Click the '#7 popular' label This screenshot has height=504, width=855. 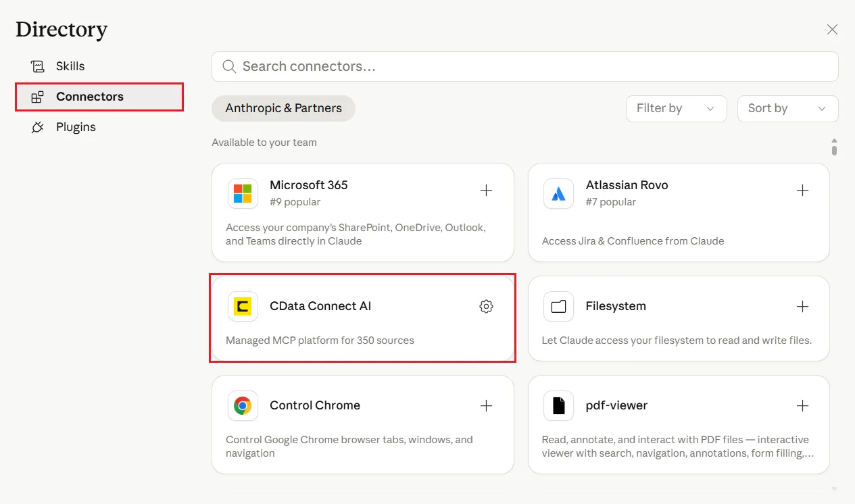click(x=611, y=202)
